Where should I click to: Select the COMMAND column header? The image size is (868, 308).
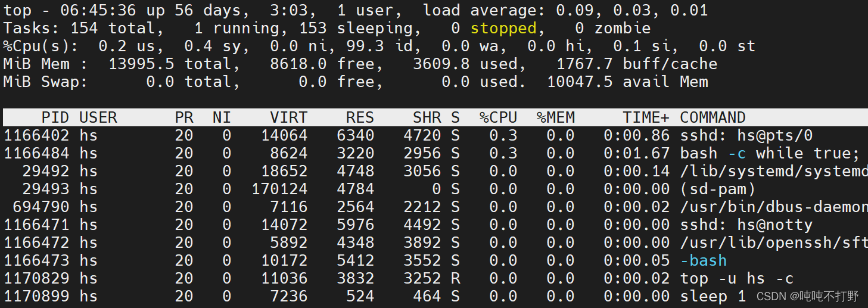[x=713, y=117]
